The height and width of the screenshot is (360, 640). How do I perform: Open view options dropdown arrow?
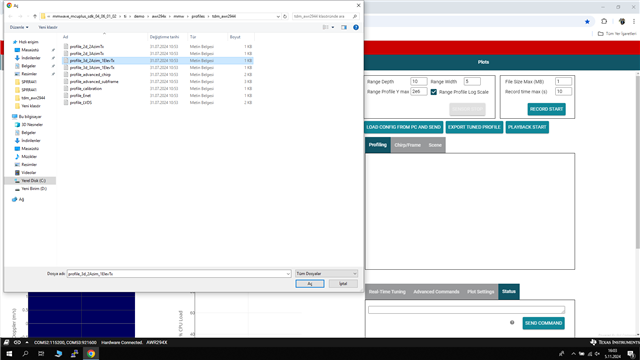coord(333,27)
